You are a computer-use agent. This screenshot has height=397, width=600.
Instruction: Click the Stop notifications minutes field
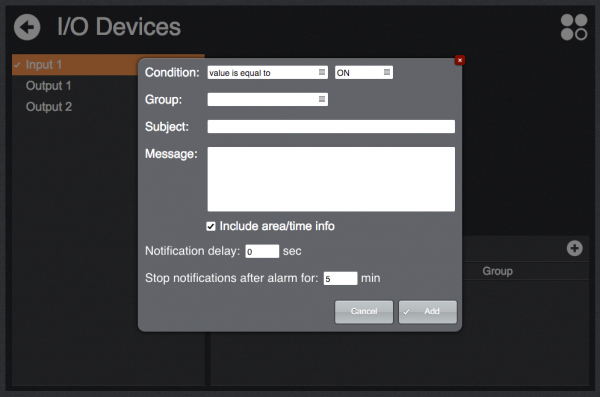tap(340, 278)
